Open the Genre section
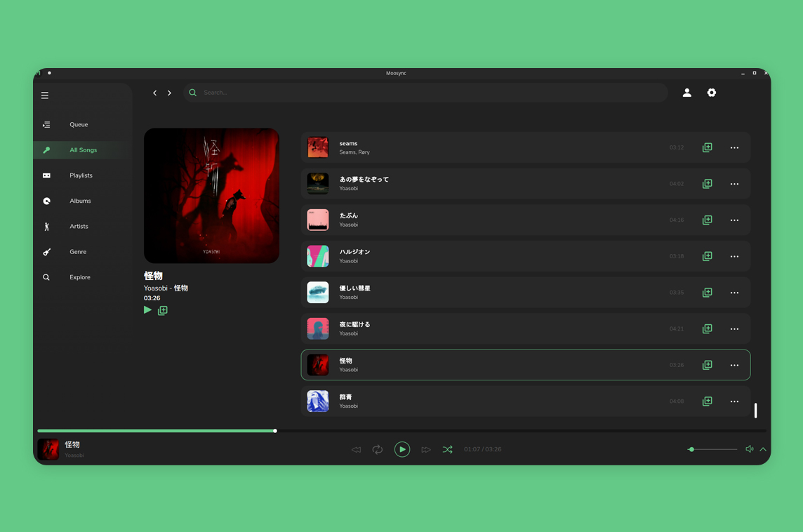The image size is (803, 532). (x=78, y=252)
